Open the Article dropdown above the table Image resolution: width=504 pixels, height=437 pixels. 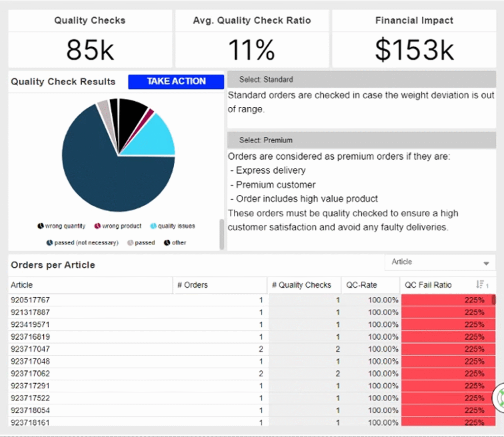440,262
